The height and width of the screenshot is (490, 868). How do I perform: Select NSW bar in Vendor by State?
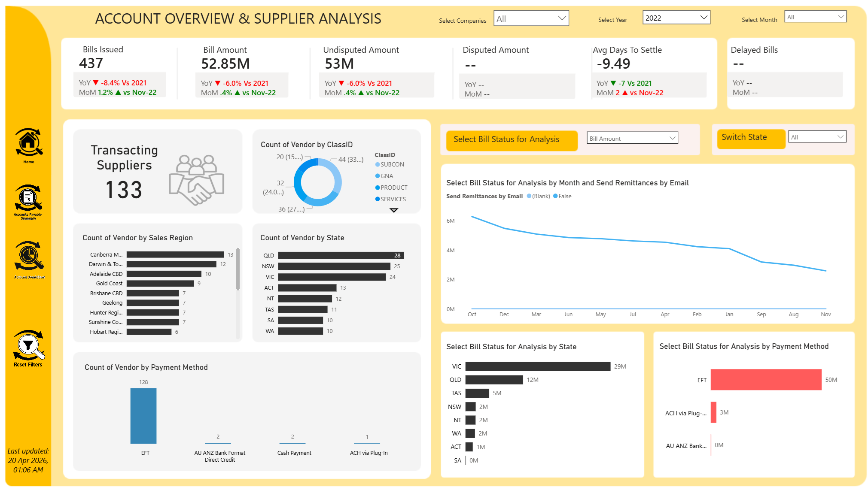point(334,266)
